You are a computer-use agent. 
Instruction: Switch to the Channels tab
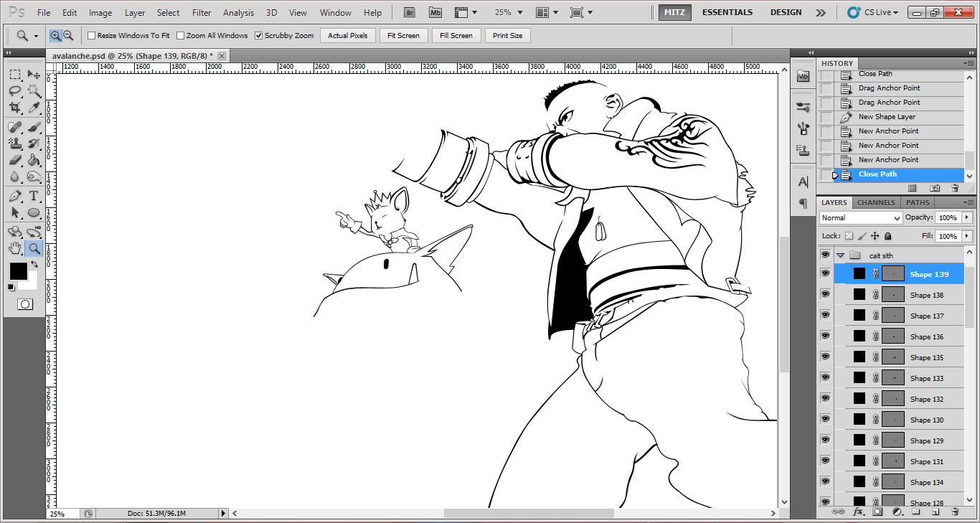[876, 202]
